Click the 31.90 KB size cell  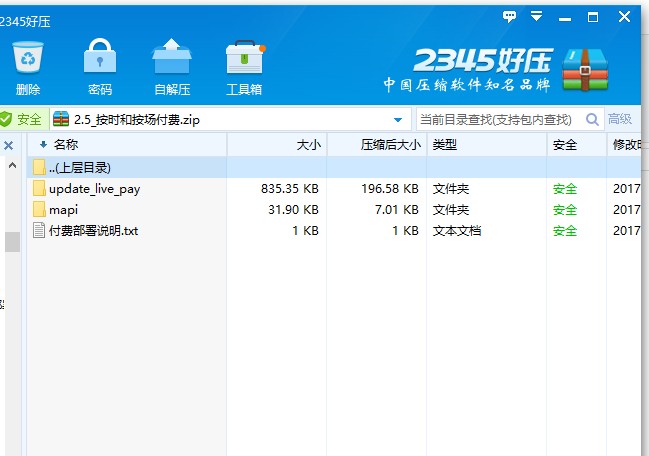coord(293,210)
